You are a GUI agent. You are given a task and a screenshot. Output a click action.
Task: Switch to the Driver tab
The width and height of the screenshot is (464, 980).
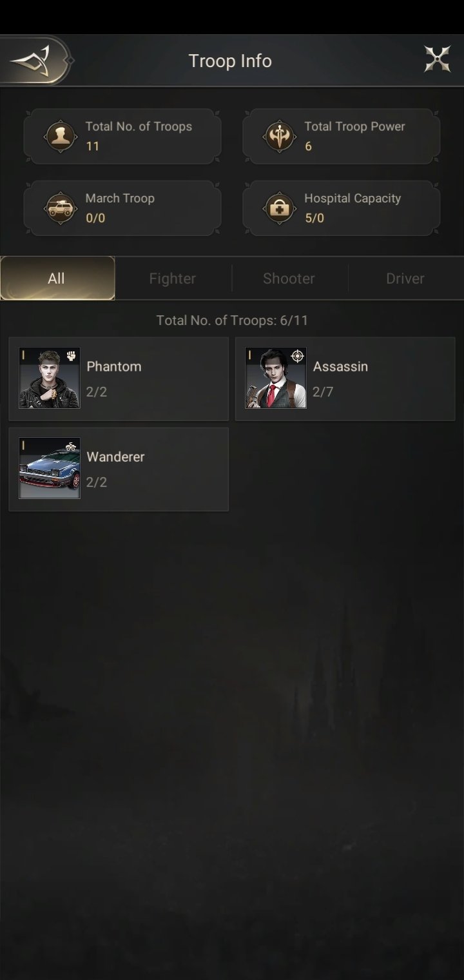pos(405,279)
